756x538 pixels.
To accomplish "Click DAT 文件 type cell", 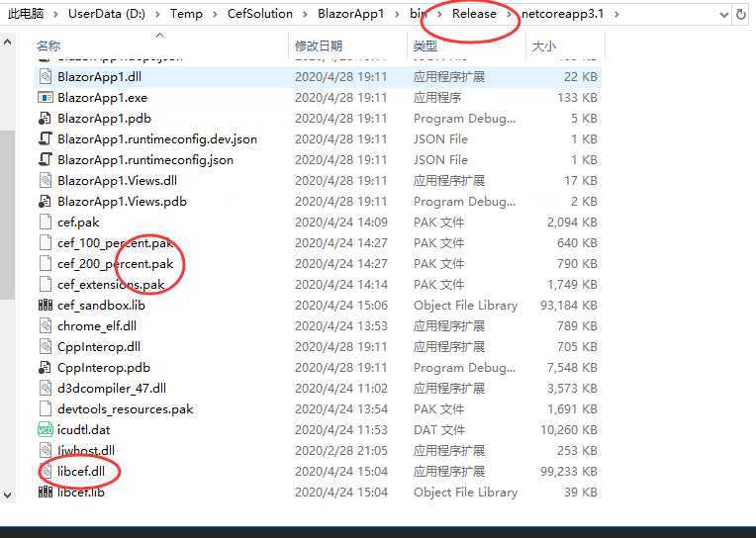I will [x=439, y=429].
